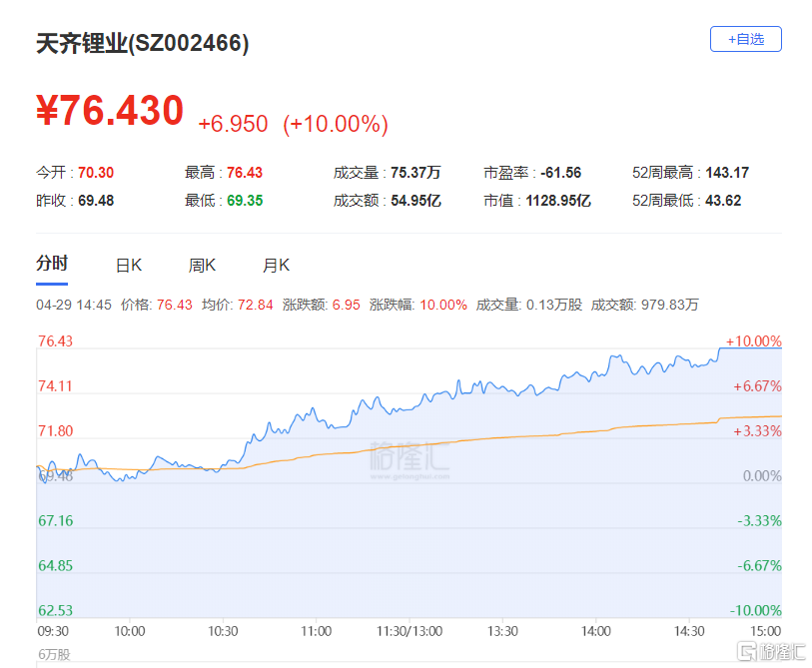
Task: Switch to the 日K daily chart tab
Action: (129, 266)
